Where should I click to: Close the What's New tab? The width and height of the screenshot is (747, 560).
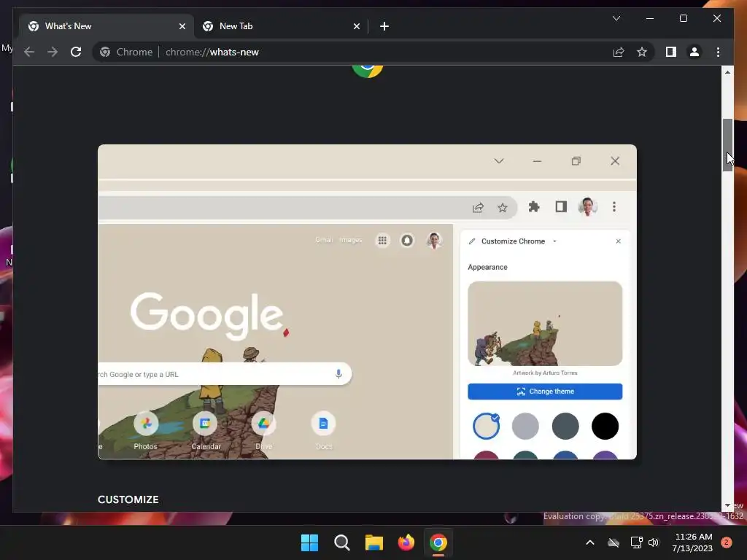click(x=182, y=26)
